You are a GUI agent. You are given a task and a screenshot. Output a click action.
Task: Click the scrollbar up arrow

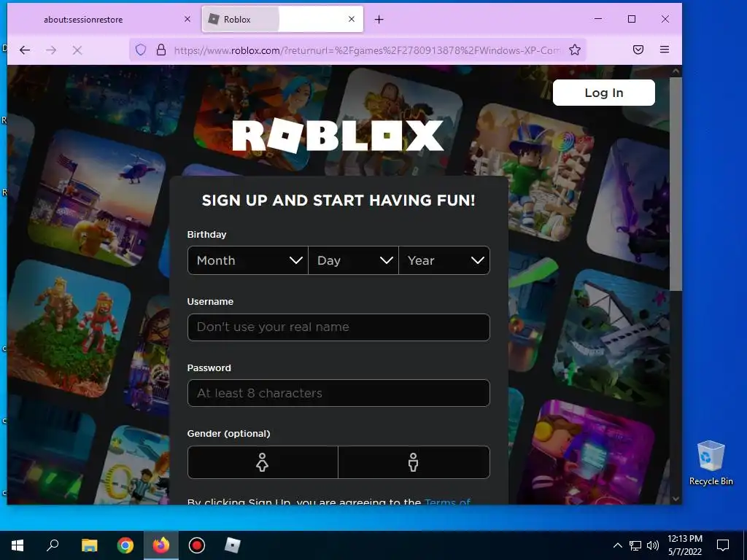click(676, 71)
